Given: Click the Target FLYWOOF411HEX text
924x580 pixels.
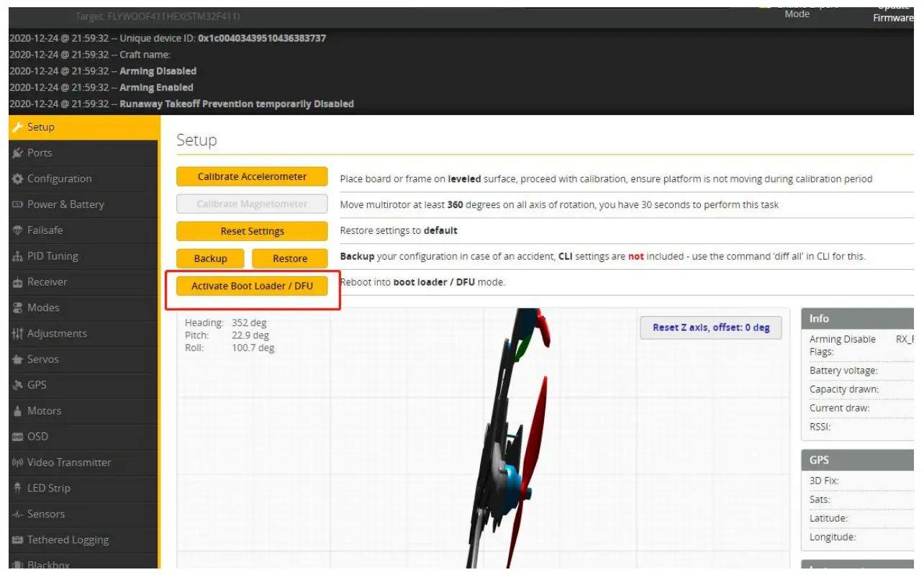Looking at the screenshot, I should (x=158, y=16).
